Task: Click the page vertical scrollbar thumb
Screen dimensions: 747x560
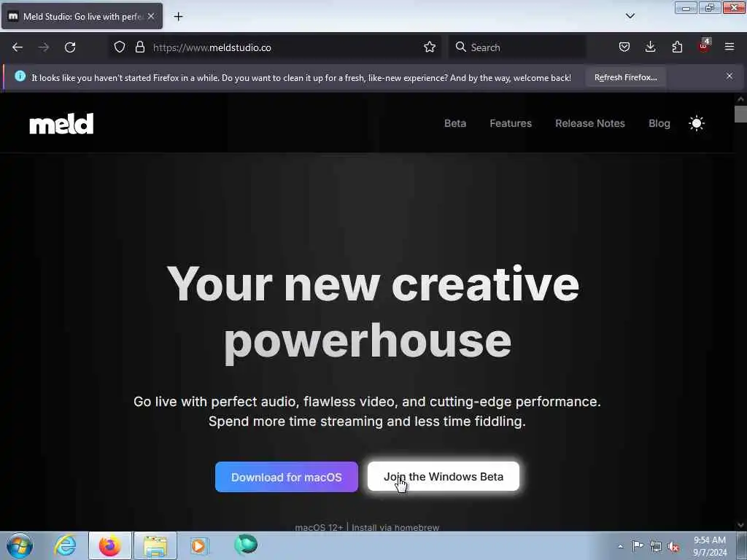Action: [740, 114]
